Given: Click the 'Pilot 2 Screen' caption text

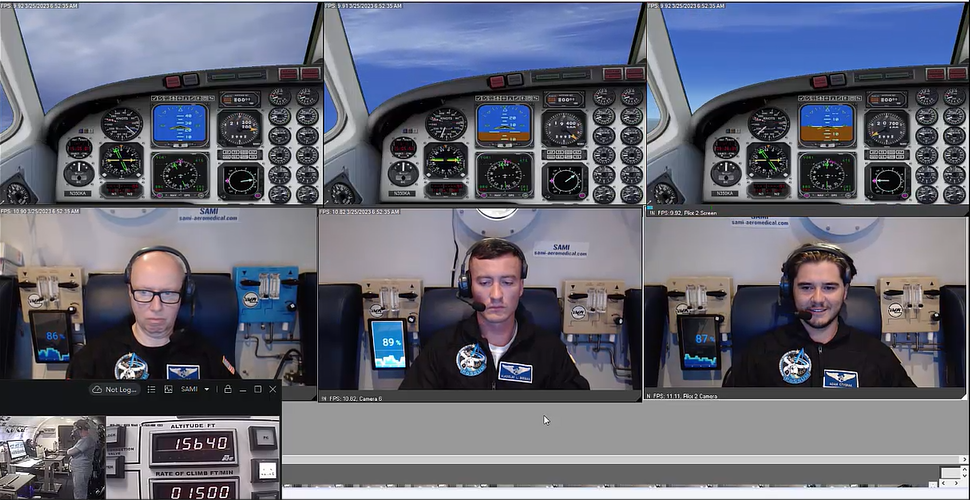Looking at the screenshot, I should pyautogui.click(x=698, y=212).
